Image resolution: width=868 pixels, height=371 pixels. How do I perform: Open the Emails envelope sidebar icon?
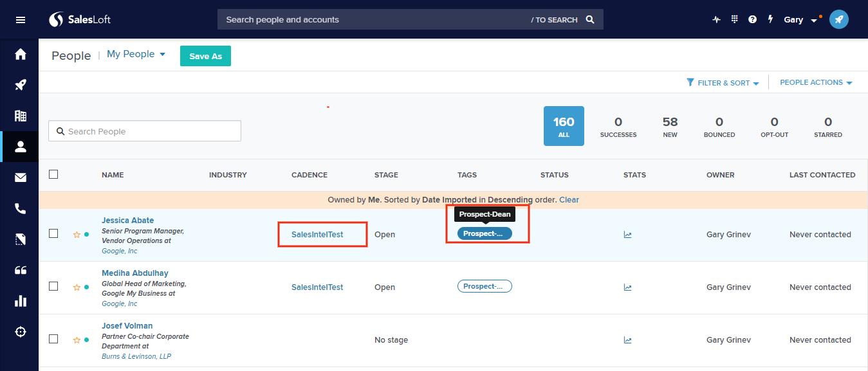[21, 177]
